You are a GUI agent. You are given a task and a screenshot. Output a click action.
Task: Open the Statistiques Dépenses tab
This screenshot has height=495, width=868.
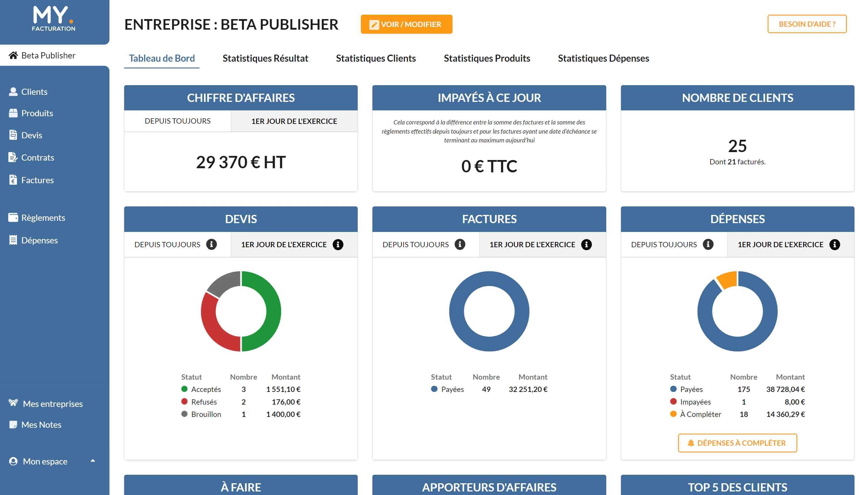[x=603, y=58]
